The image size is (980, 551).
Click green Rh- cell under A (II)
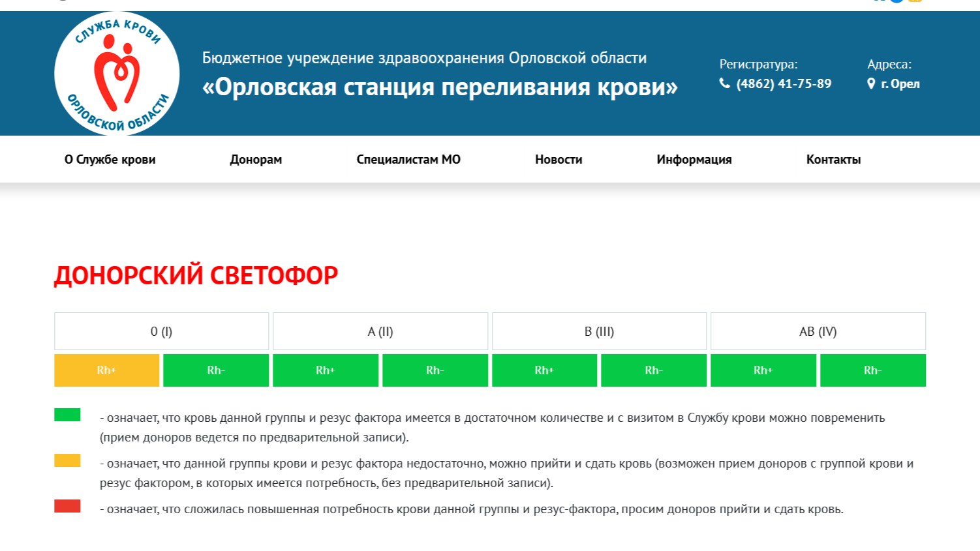[435, 370]
